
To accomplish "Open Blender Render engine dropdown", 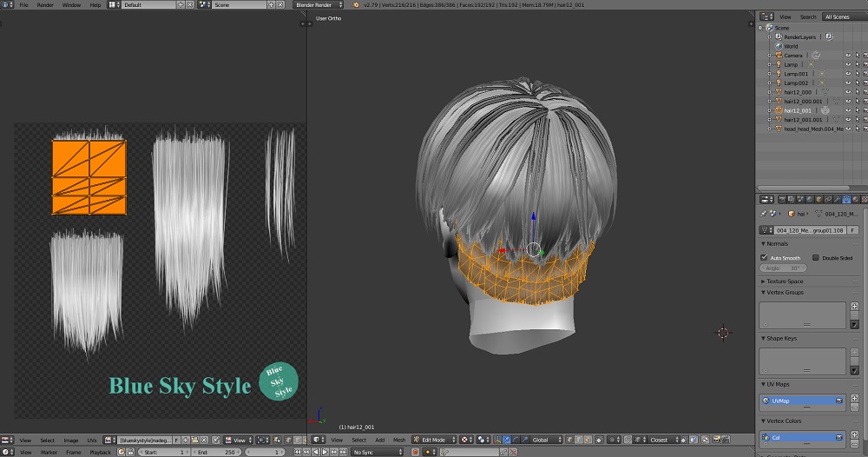I will (318, 4).
